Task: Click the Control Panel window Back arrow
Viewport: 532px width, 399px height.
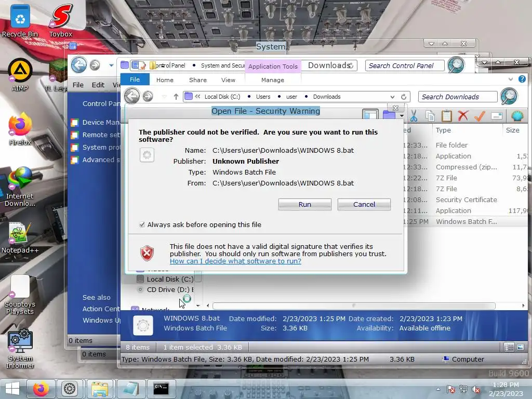Action: click(79, 64)
